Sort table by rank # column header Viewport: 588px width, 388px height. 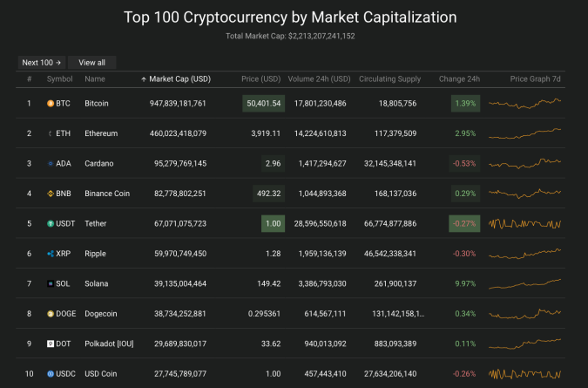pyautogui.click(x=30, y=79)
